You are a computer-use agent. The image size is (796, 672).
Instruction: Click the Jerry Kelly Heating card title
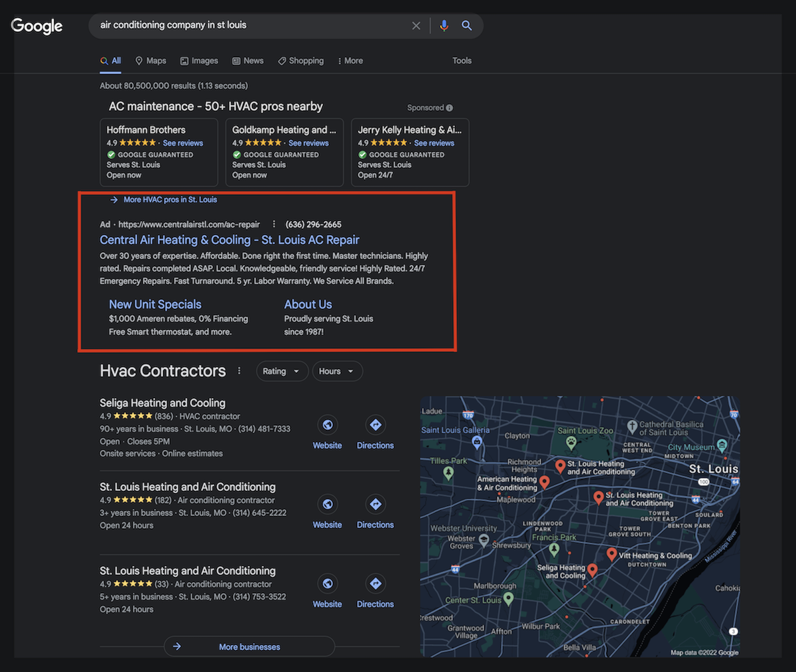(x=409, y=130)
